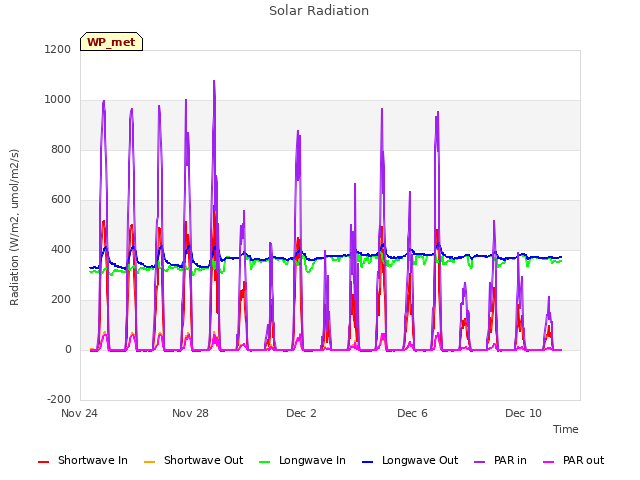Click the Solar Radiation chart title

pyautogui.click(x=319, y=11)
